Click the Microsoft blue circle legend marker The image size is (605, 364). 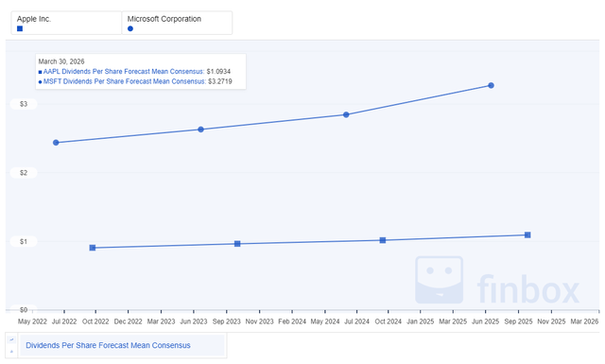point(130,28)
